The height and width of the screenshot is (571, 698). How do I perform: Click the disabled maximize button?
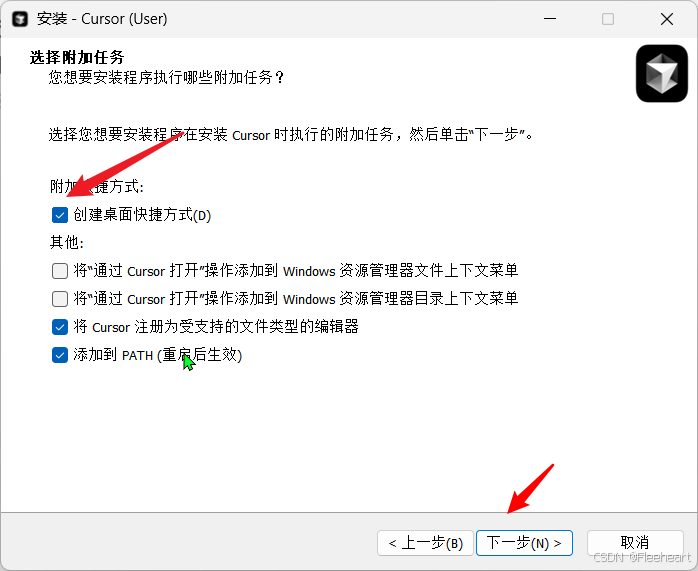pyautogui.click(x=608, y=19)
